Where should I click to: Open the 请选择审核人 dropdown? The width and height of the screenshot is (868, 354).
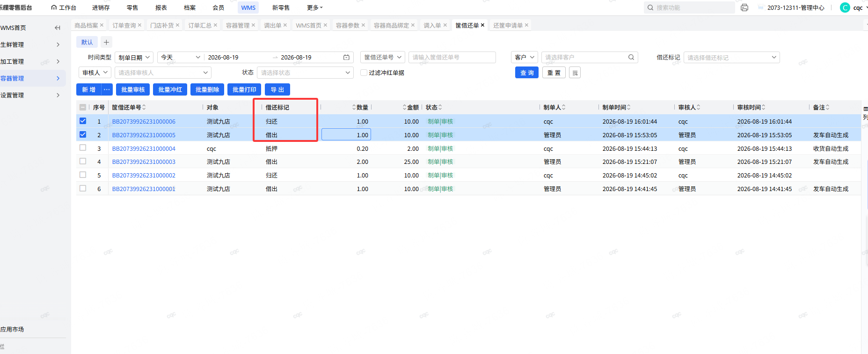point(163,73)
